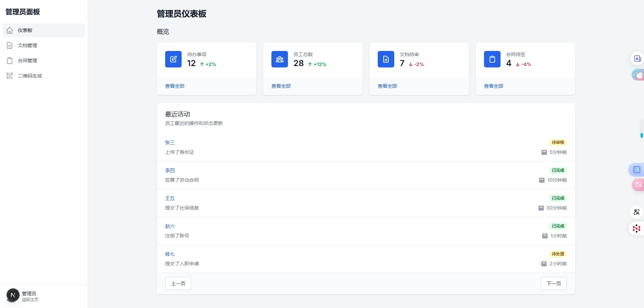Open employee 王五 in recent activity
Screen dimensions: 644x308
pos(170,198)
